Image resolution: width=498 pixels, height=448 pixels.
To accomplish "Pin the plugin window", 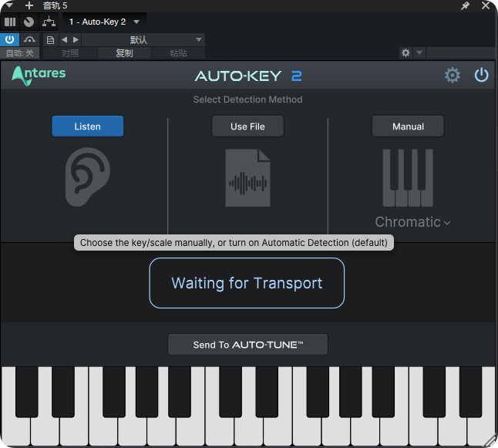I will (x=465, y=5).
